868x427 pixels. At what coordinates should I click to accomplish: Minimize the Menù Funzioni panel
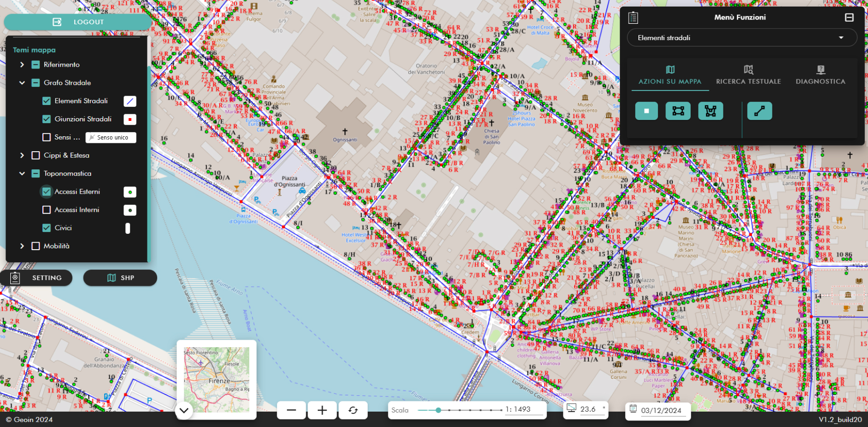coord(849,17)
